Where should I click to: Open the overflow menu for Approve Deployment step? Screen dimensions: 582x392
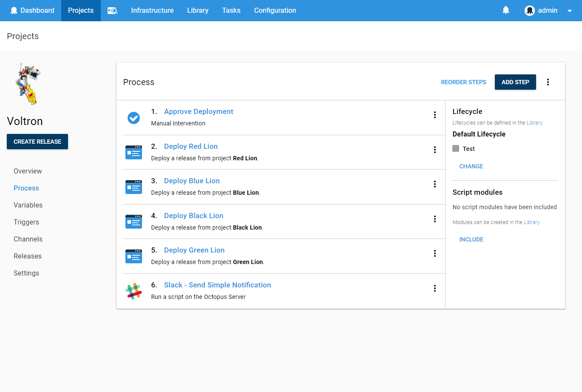pyautogui.click(x=435, y=115)
